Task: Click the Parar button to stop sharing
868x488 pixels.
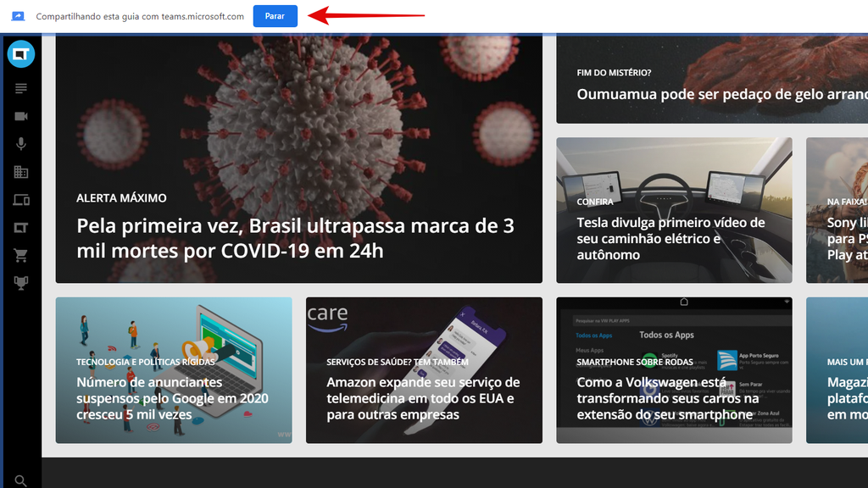Action: point(275,16)
